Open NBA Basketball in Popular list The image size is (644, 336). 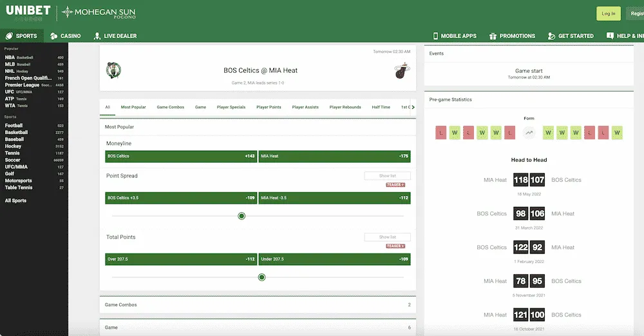click(34, 57)
